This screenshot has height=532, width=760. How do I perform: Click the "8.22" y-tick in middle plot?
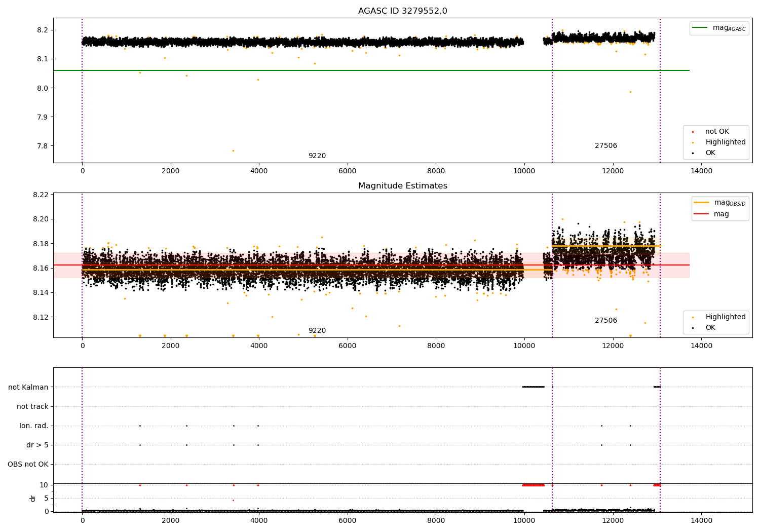pos(41,195)
